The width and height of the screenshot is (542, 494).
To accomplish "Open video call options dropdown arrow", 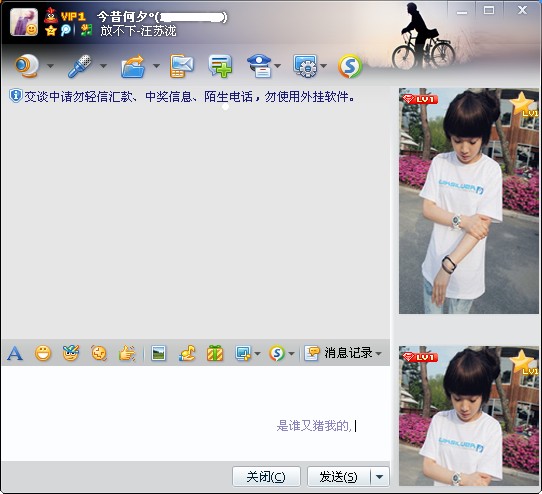I will click(x=50, y=66).
